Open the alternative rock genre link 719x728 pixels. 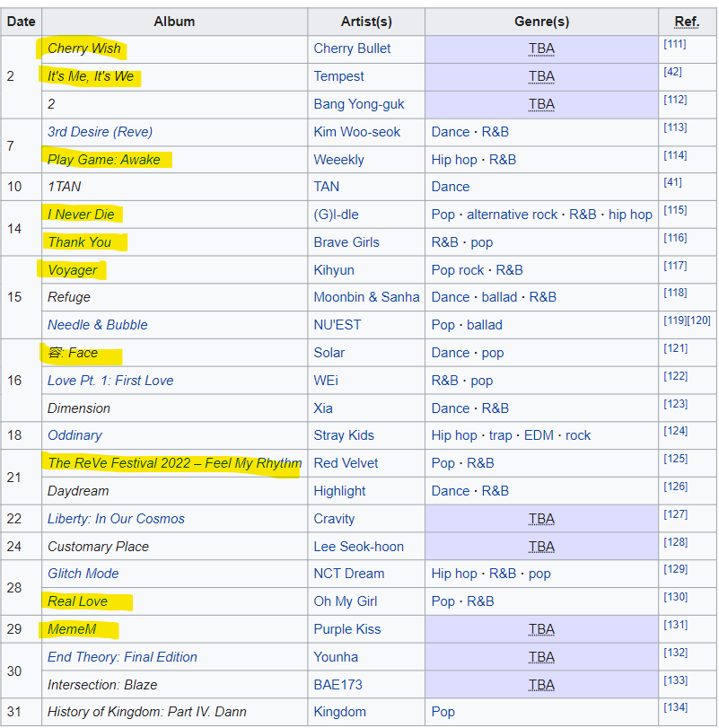(x=512, y=215)
